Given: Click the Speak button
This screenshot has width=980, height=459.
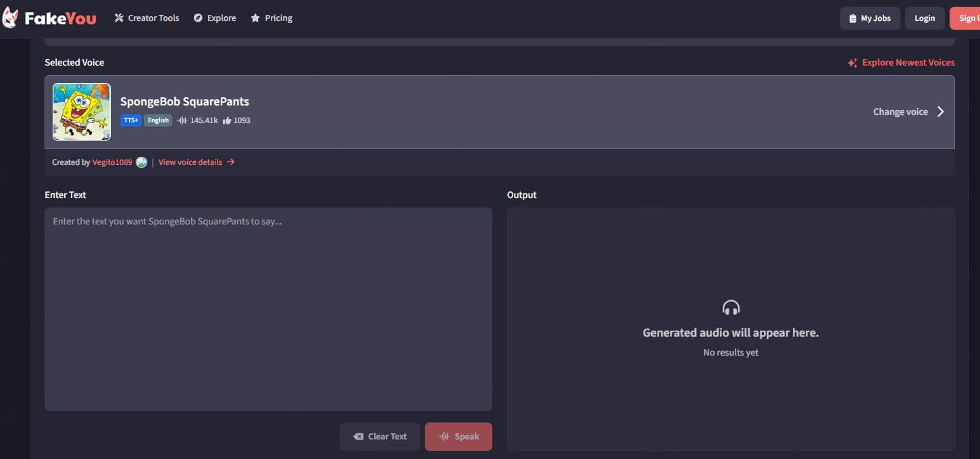Looking at the screenshot, I should point(459,437).
